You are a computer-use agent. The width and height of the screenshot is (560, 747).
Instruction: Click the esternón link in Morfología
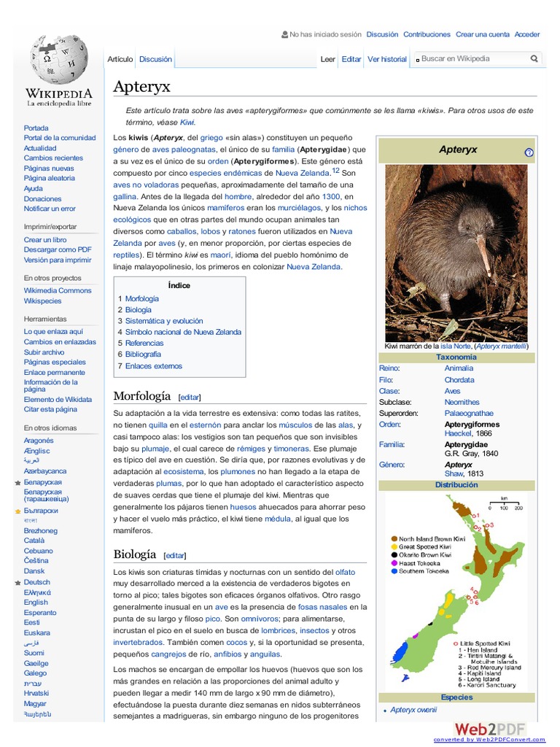205,425
